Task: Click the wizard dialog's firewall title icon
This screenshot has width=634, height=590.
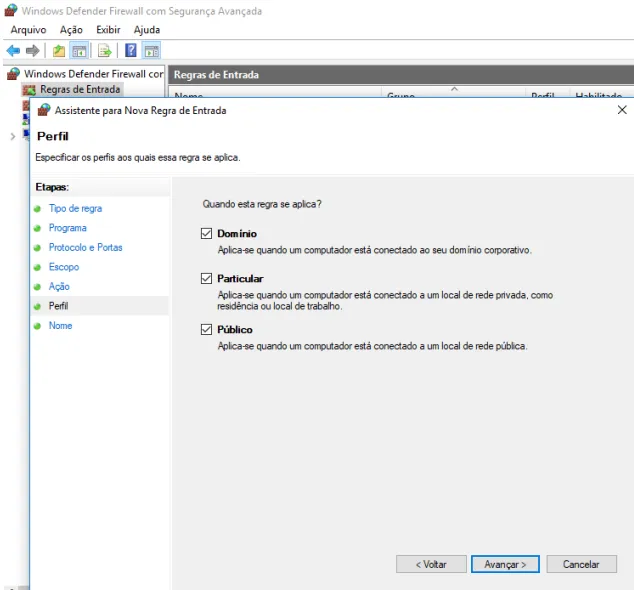Action: [x=44, y=110]
